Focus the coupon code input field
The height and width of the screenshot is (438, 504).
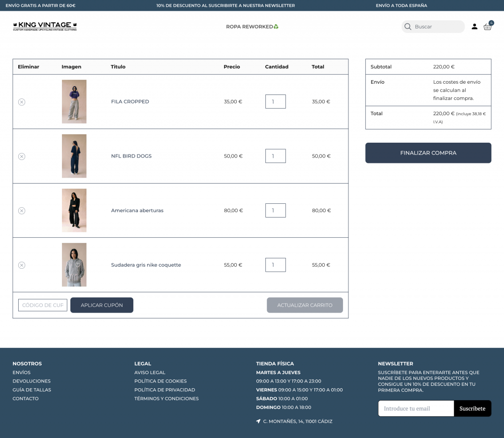43,305
